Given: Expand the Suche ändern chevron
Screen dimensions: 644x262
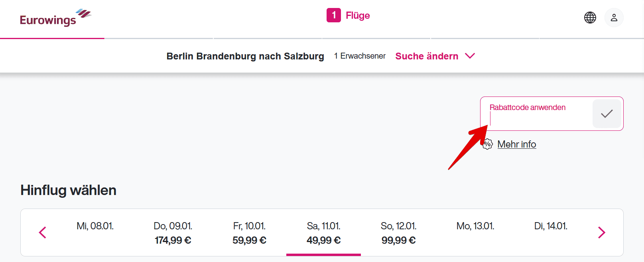Looking at the screenshot, I should [x=470, y=56].
